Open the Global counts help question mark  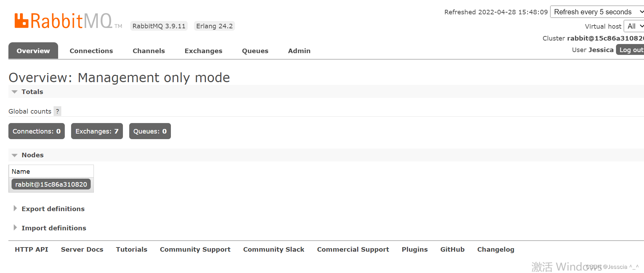(x=57, y=111)
